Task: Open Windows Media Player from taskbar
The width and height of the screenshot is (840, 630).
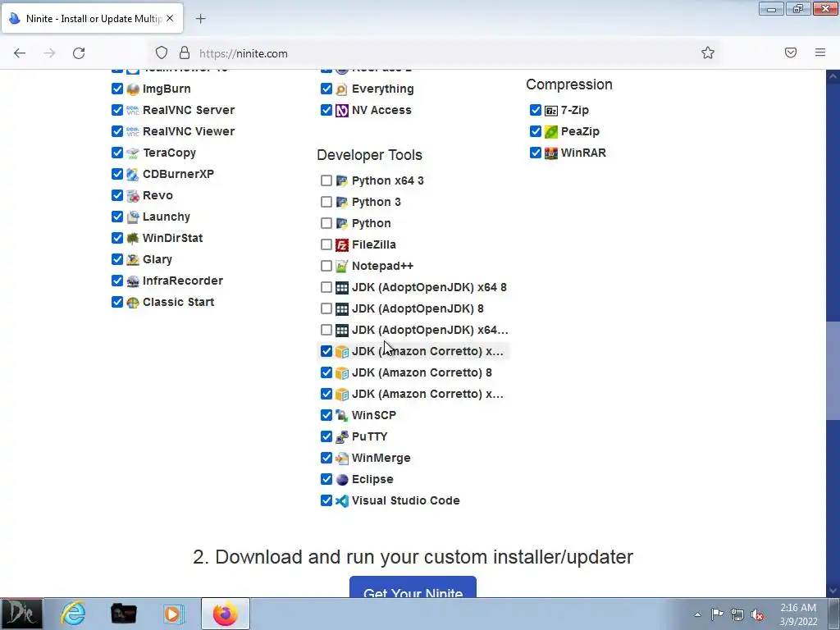Action: click(173, 614)
